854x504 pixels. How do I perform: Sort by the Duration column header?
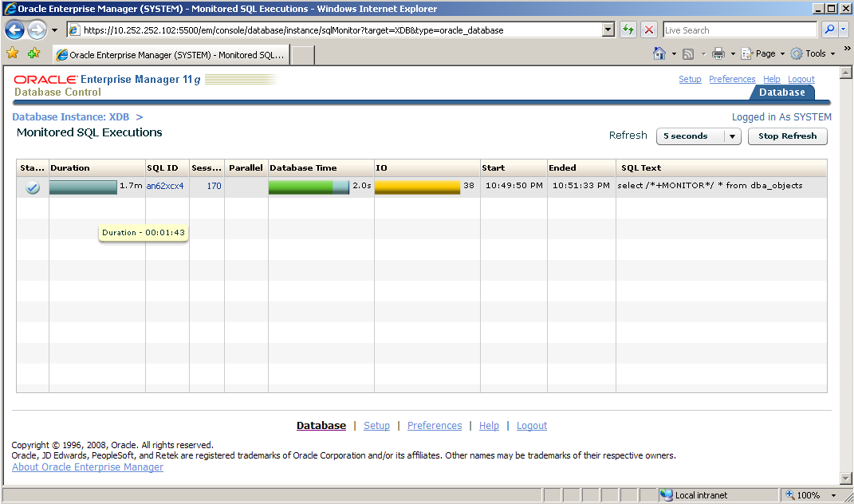point(97,167)
